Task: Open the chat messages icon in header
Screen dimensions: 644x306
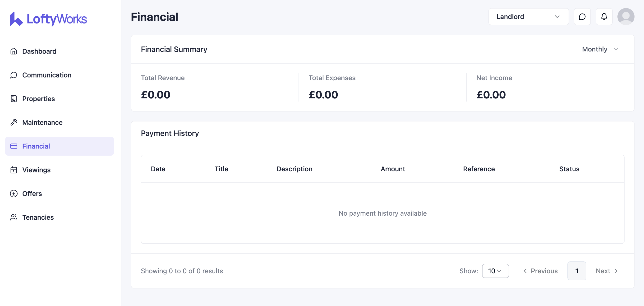Action: 582,17
